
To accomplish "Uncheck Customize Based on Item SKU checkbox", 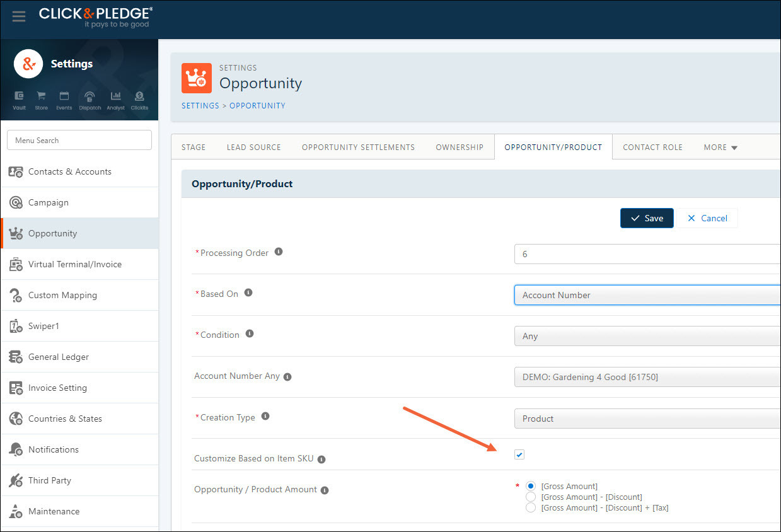I will (x=519, y=454).
